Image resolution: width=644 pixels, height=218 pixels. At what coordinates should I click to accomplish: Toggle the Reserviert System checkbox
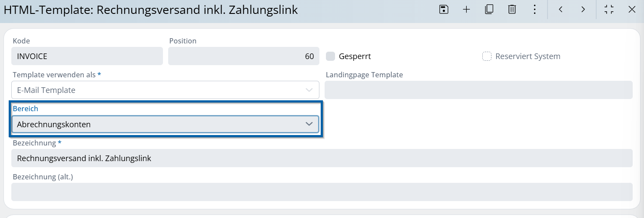(x=487, y=56)
